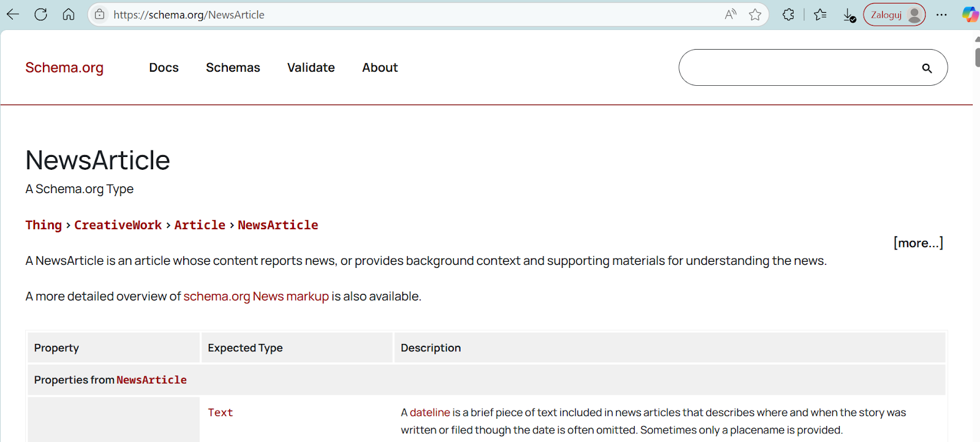This screenshot has width=980, height=442.
Task: Click the search magnifier icon
Action: [x=927, y=68]
